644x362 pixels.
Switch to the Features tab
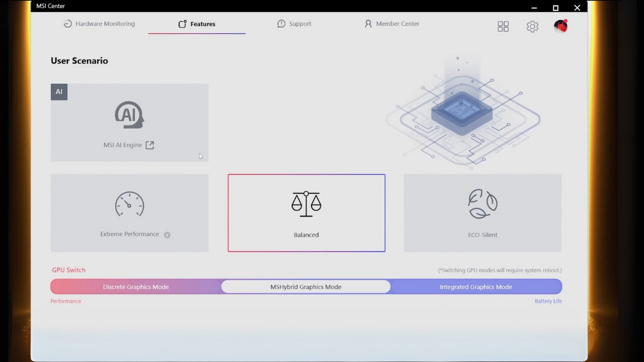197,24
